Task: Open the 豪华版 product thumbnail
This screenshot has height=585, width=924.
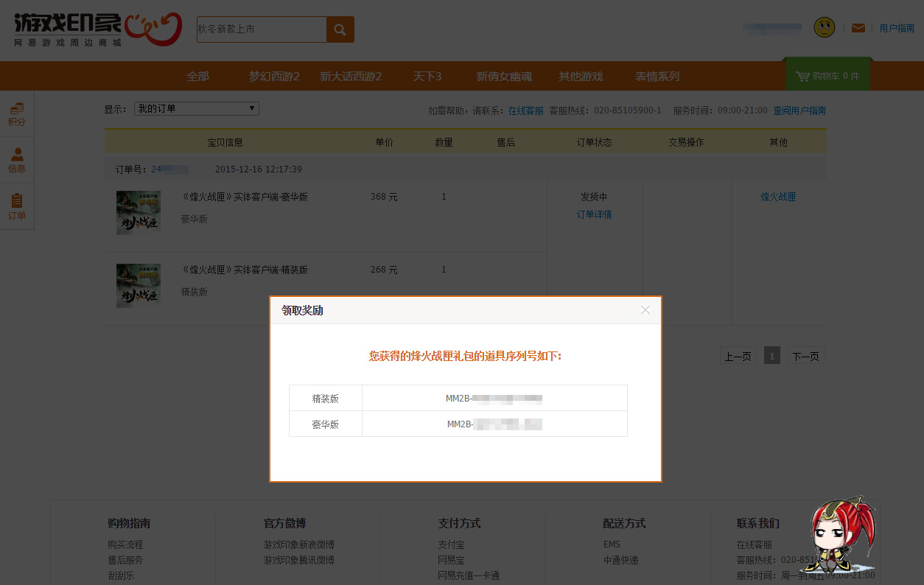Action: pos(139,213)
